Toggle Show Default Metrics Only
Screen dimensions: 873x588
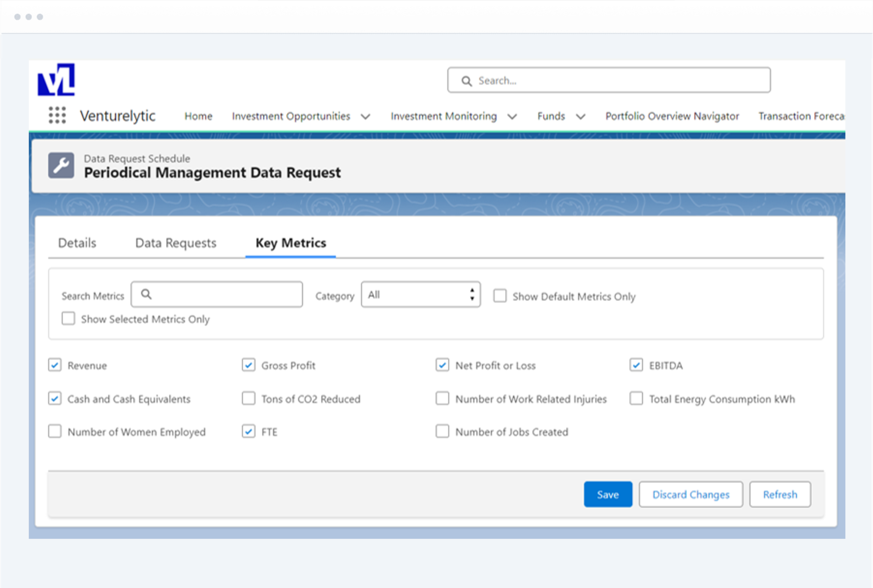pyautogui.click(x=500, y=296)
